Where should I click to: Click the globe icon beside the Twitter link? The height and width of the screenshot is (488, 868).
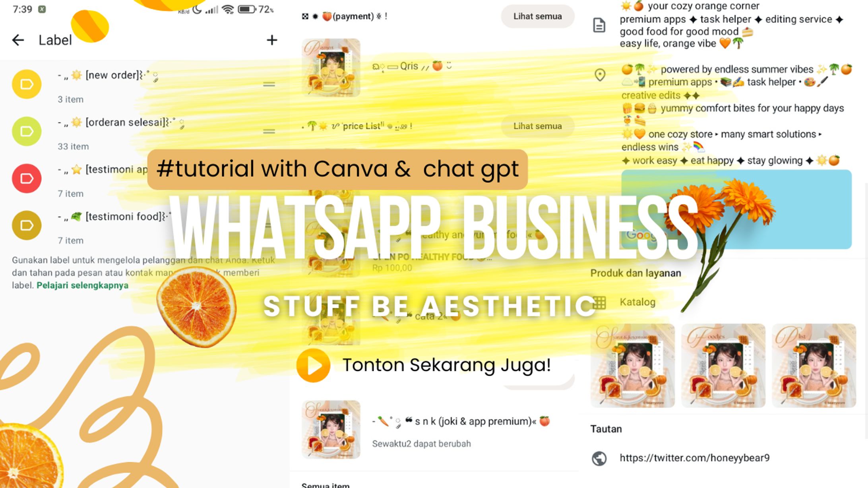[x=599, y=458]
